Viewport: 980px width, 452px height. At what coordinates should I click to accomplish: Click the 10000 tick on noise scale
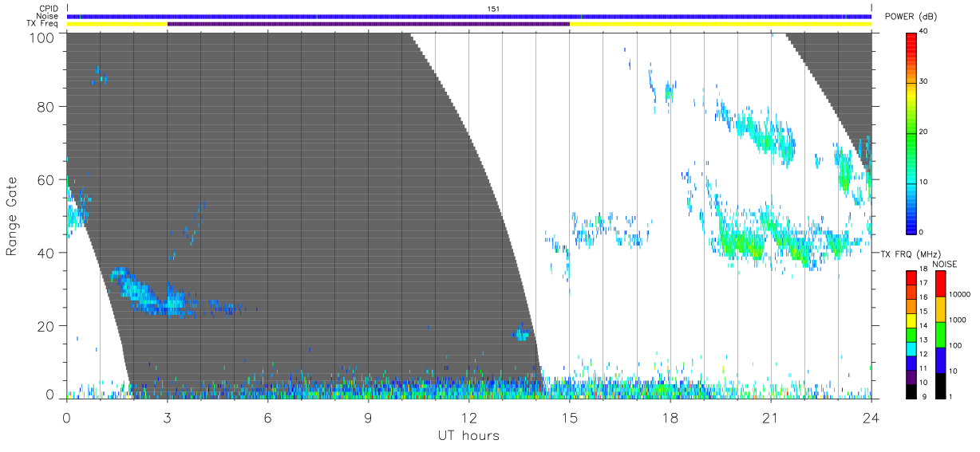(x=958, y=294)
